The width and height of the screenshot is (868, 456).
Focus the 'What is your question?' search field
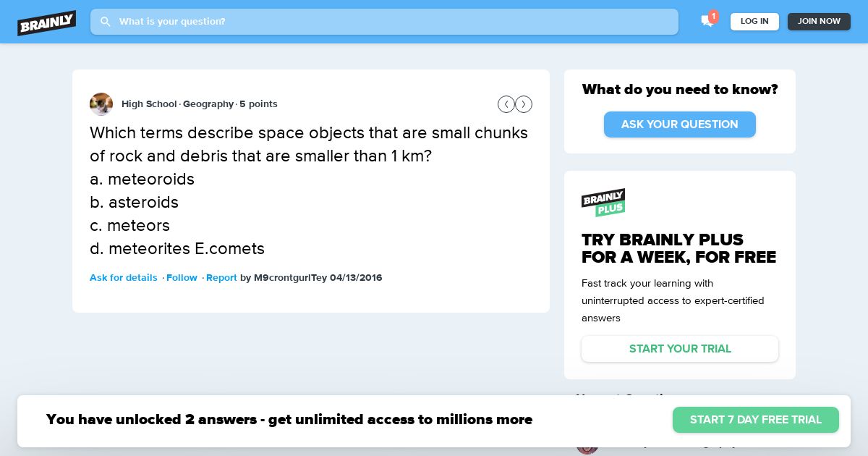point(384,22)
